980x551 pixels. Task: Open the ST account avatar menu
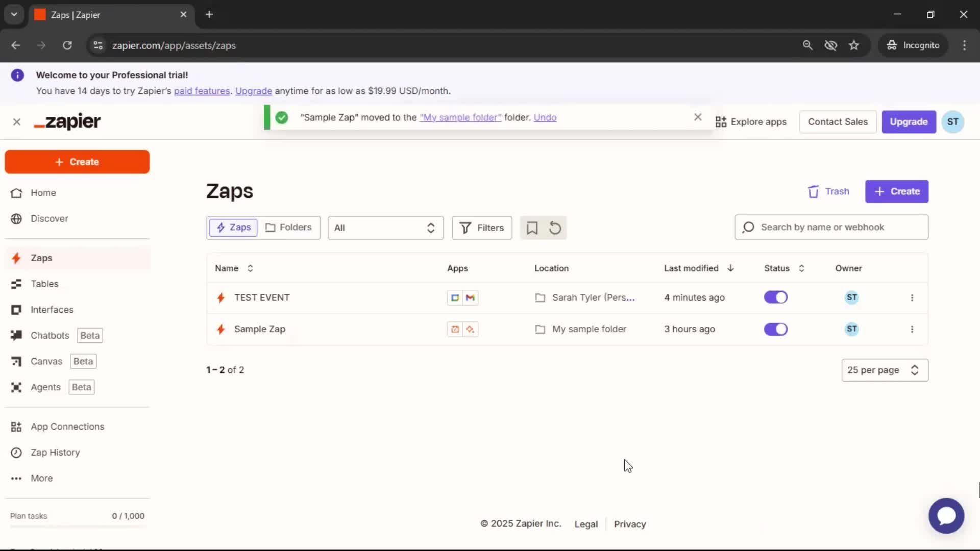pos(952,122)
